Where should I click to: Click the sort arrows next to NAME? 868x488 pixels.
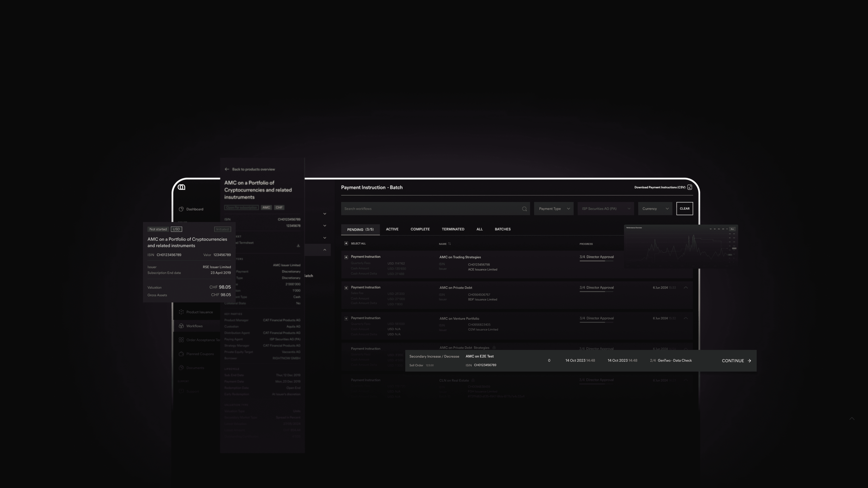pyautogui.click(x=450, y=244)
